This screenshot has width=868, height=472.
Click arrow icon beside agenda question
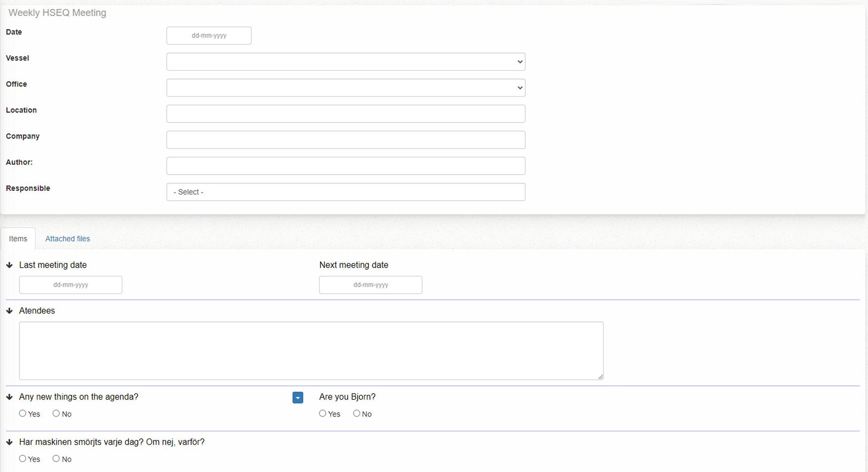pyautogui.click(x=9, y=397)
